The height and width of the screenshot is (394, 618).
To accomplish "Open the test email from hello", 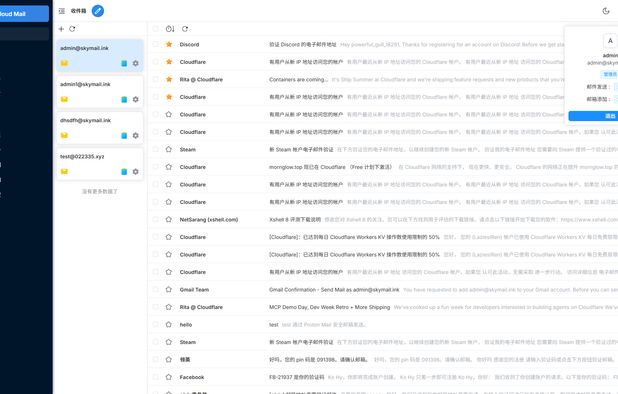I will point(383,325).
